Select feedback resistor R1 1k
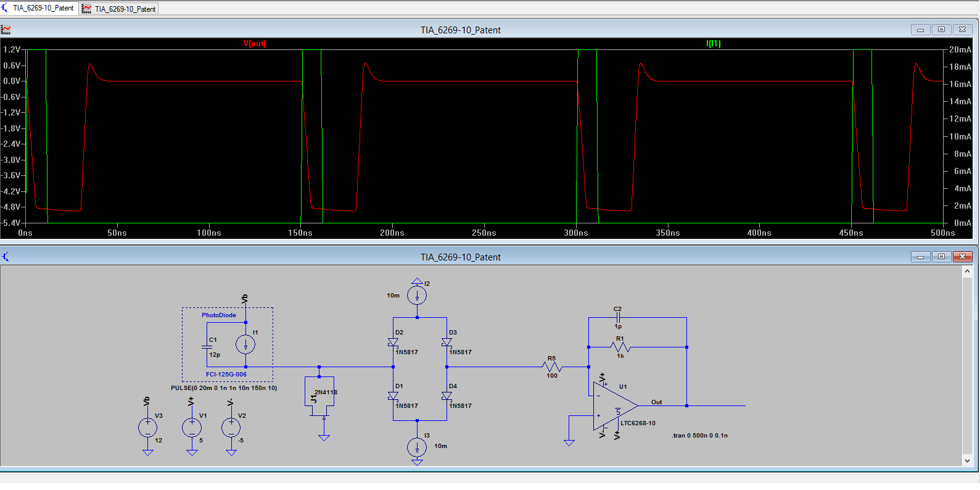Image resolution: width=980 pixels, height=490 pixels. pyautogui.click(x=620, y=347)
